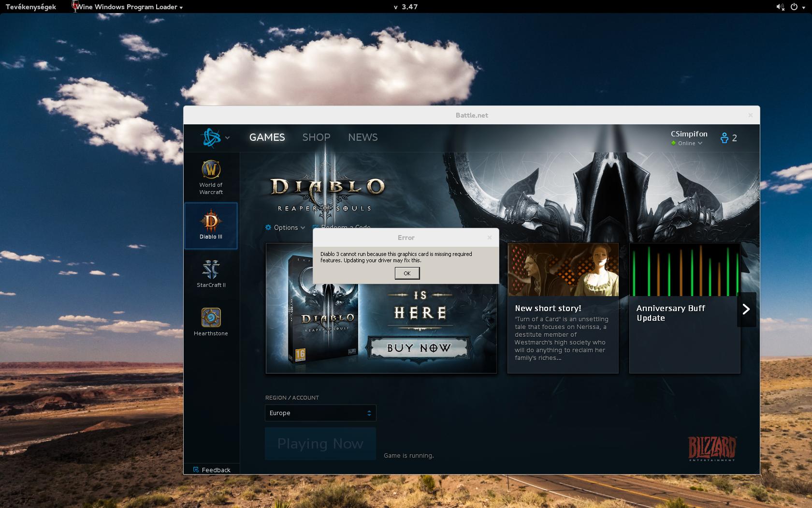Open the Online status dropdown
This screenshot has width=812, height=508.
pos(686,143)
